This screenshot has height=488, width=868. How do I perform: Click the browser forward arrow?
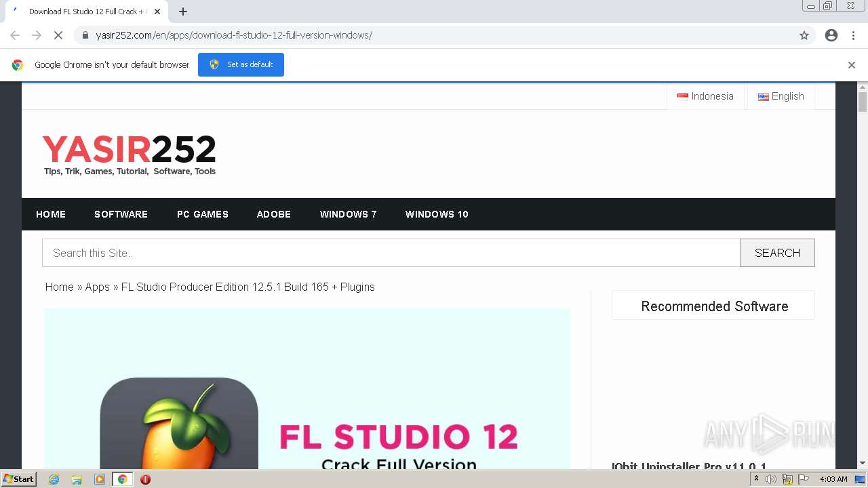(37, 35)
